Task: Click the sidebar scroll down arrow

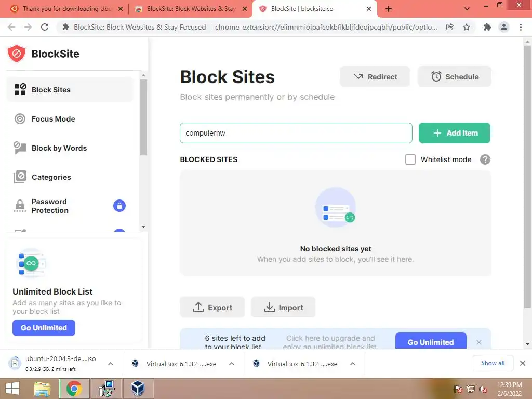Action: [143, 227]
